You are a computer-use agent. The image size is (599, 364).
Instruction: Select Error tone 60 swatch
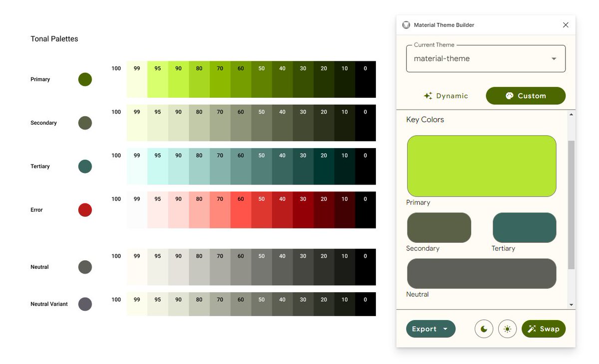point(241,210)
